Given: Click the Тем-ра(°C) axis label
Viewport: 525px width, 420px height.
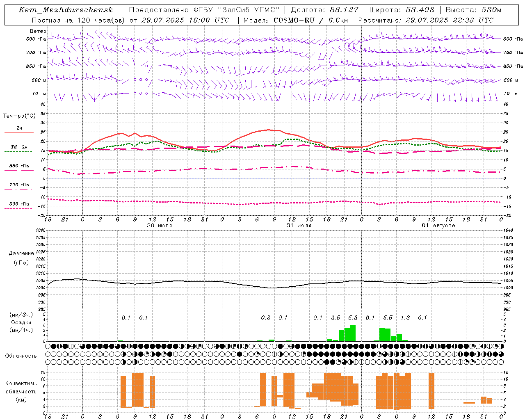Looking at the screenshot, I should point(19,116).
